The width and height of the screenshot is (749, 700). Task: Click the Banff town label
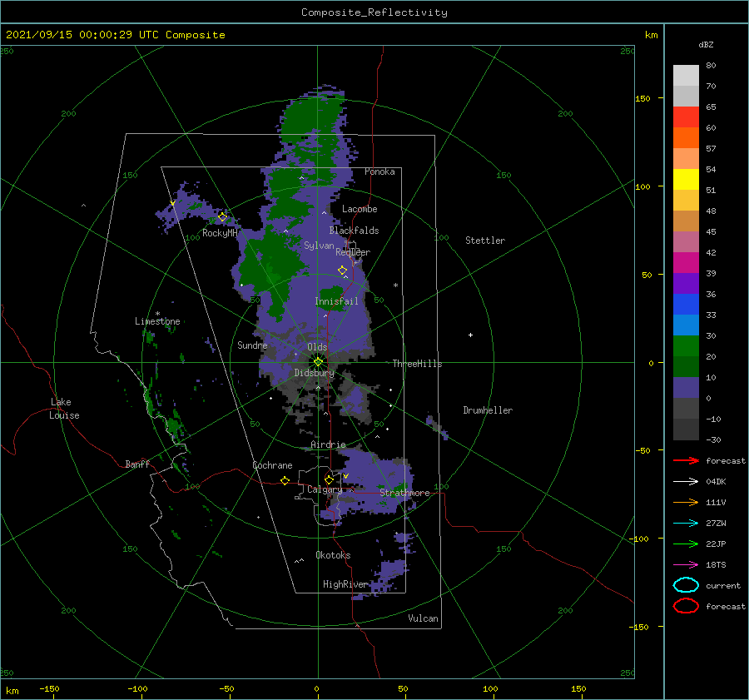point(137,464)
